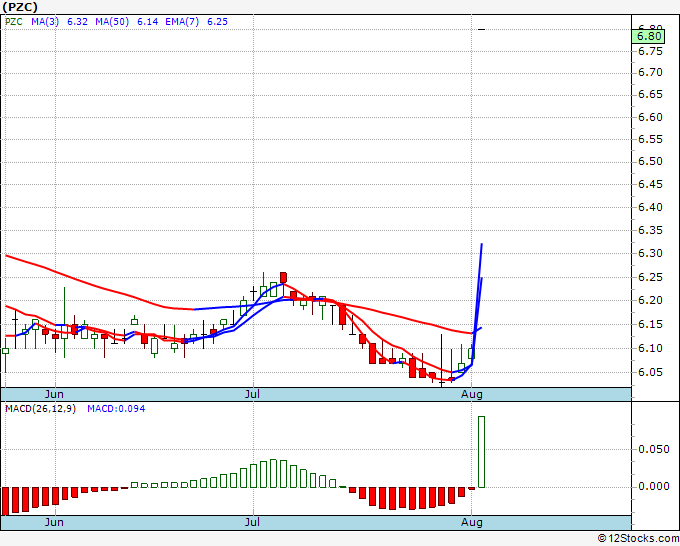Viewport: 680px width, 546px height.
Task: Click the (PZC) chart title
Action: [20, 7]
